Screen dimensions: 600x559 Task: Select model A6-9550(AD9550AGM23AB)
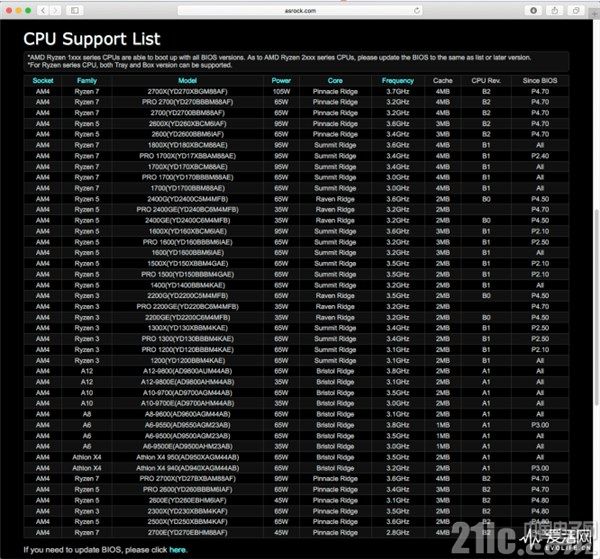pyautogui.click(x=188, y=425)
